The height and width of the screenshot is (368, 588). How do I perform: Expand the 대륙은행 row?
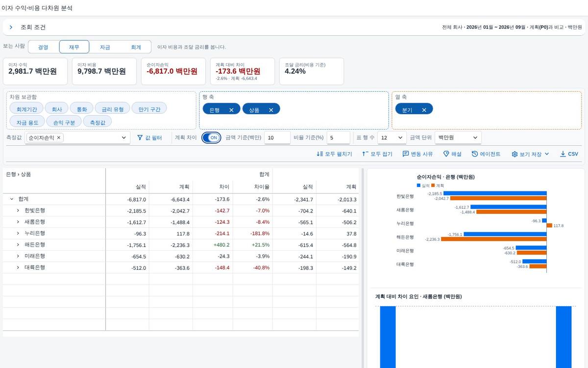coord(18,267)
